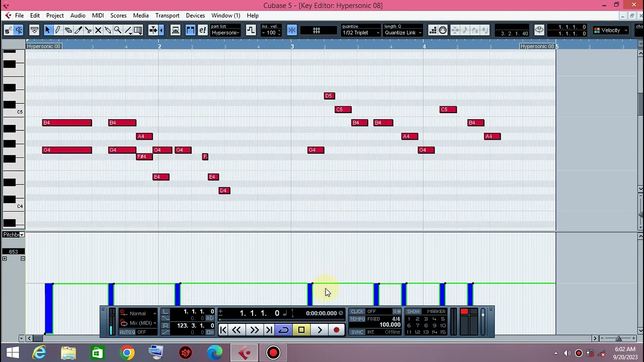Toggle Autoscroll button in toolbar
The width and height of the screenshot is (644, 362).
click(153, 30)
